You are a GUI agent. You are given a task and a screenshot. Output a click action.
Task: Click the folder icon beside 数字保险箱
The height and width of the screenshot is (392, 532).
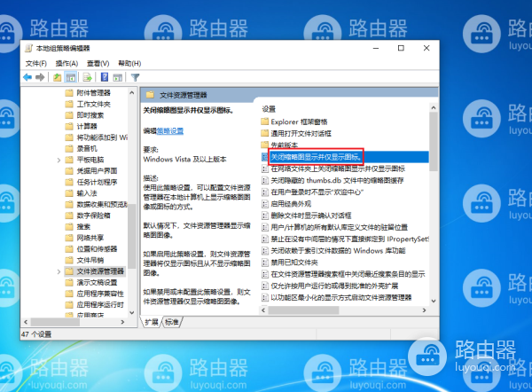point(69,216)
